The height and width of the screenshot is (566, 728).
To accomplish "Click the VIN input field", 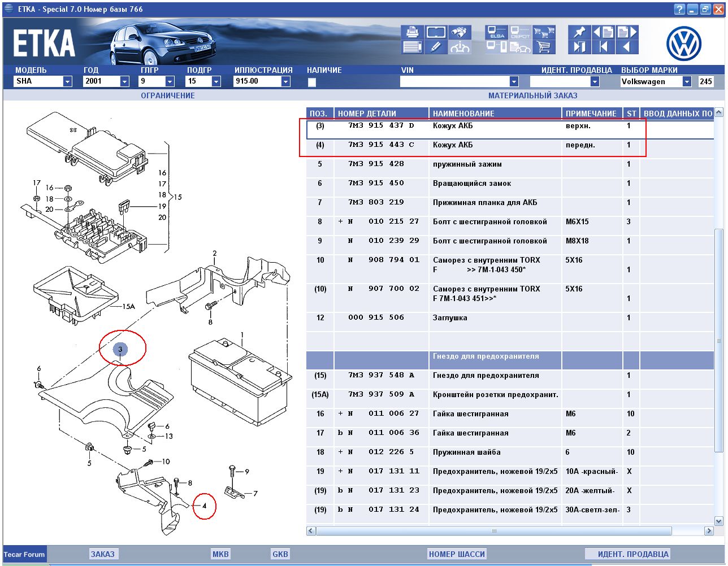I will coord(454,82).
